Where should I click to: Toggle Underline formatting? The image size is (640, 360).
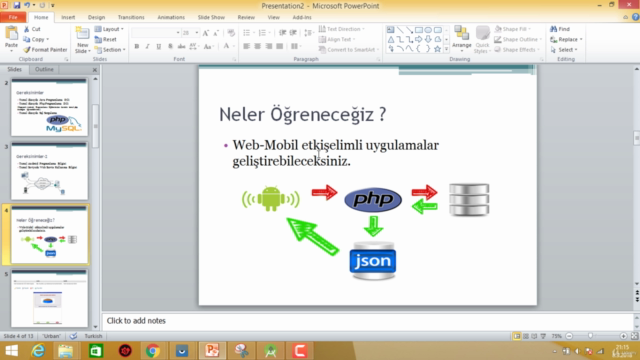pyautogui.click(x=158, y=47)
